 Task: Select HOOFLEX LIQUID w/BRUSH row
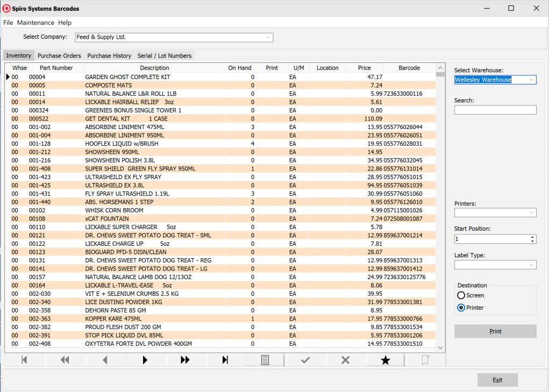[x=223, y=144]
